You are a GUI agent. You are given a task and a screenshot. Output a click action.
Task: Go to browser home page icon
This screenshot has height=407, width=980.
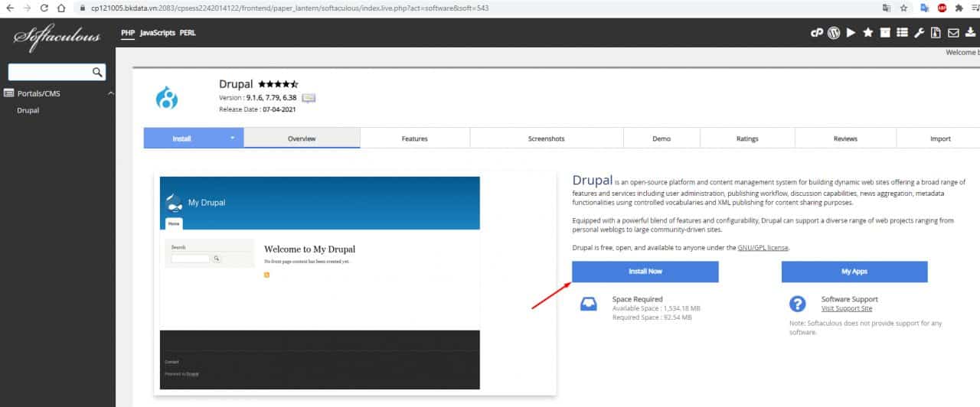pos(60,8)
